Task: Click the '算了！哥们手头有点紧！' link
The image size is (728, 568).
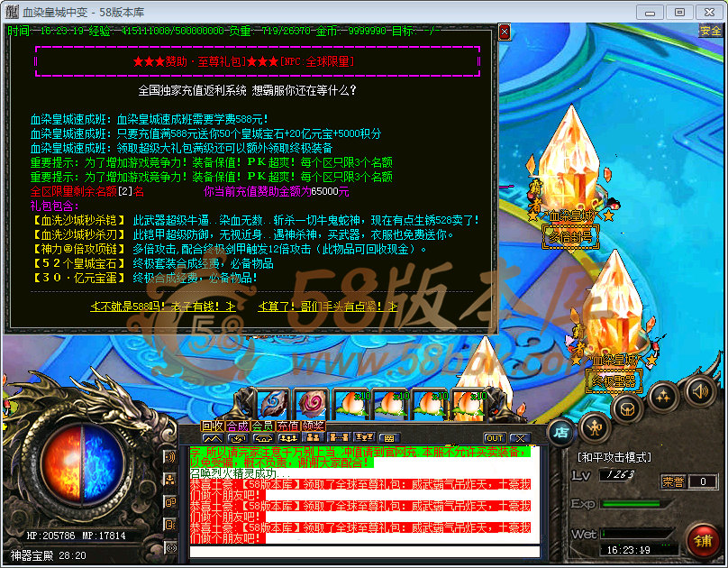Action: click(328, 307)
